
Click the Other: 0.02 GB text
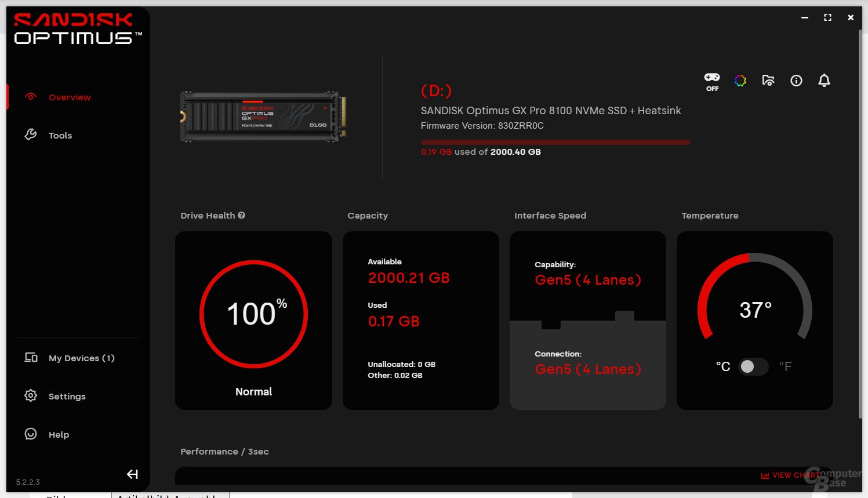395,376
